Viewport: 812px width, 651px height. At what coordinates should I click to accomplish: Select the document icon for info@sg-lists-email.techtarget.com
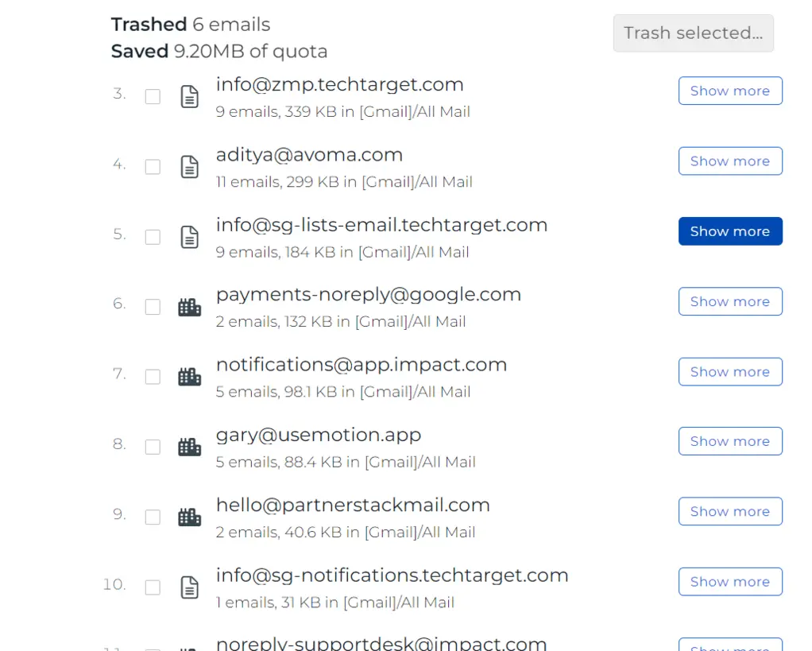(189, 237)
